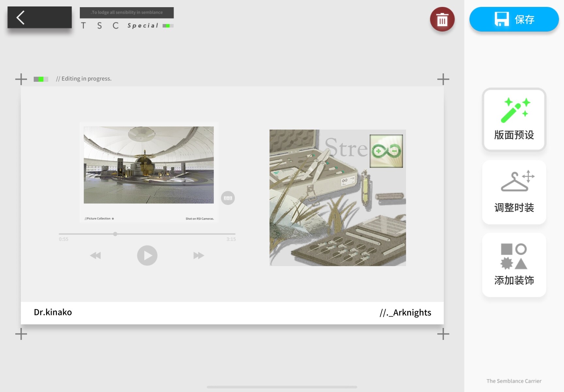
Task: Click the fast-forward button
Action: pos(199,255)
